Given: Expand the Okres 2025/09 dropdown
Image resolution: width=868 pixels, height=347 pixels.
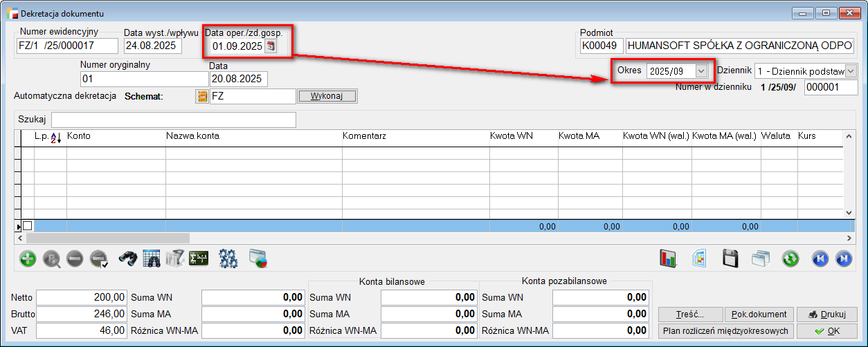Looking at the screenshot, I should (x=702, y=71).
